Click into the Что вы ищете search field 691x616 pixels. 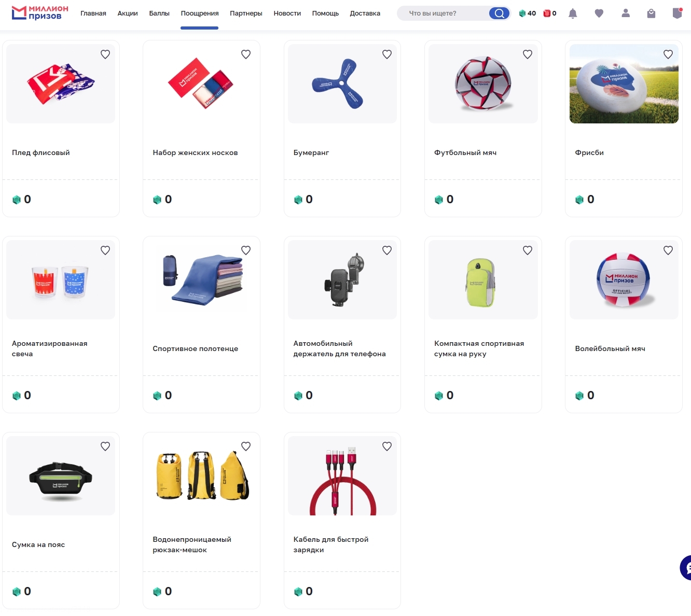tap(444, 13)
